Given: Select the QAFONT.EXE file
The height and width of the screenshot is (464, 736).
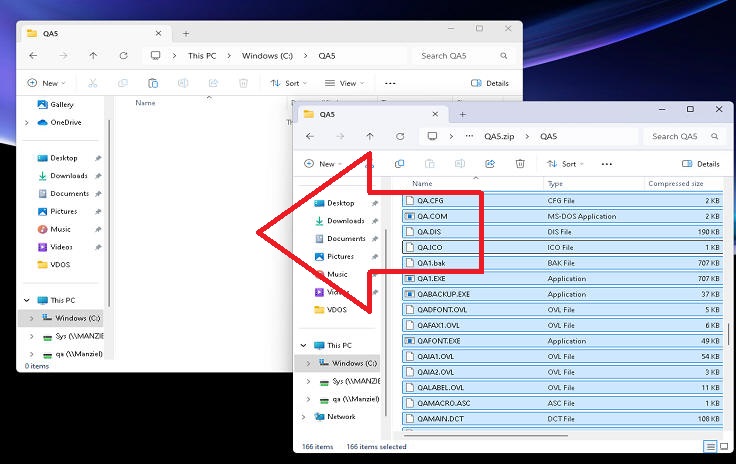Looking at the screenshot, I should [562, 341].
